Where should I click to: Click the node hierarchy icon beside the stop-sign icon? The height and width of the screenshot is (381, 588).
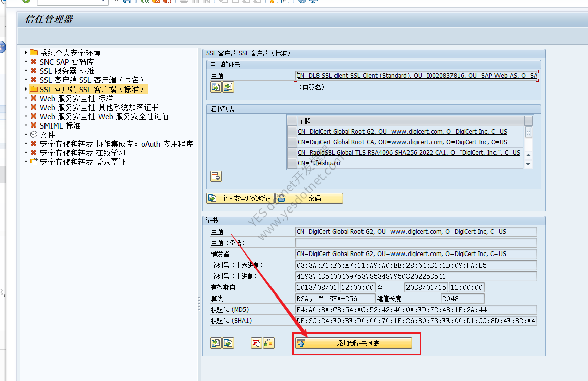coord(268,343)
